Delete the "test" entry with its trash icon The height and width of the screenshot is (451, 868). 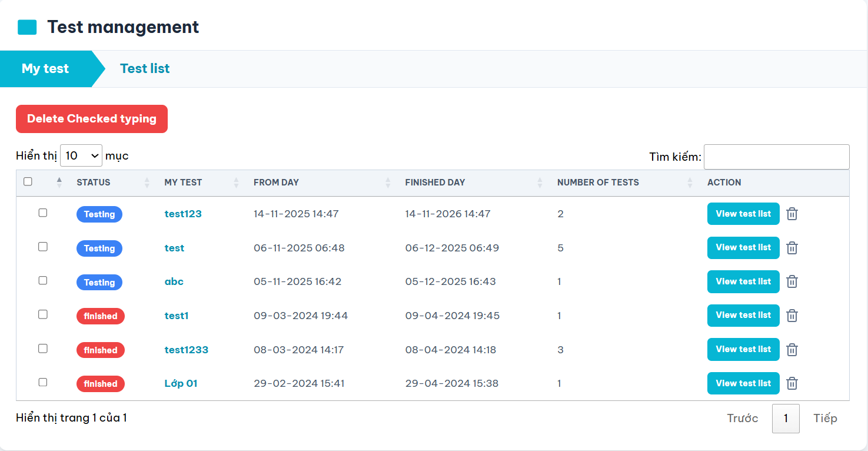(x=791, y=247)
